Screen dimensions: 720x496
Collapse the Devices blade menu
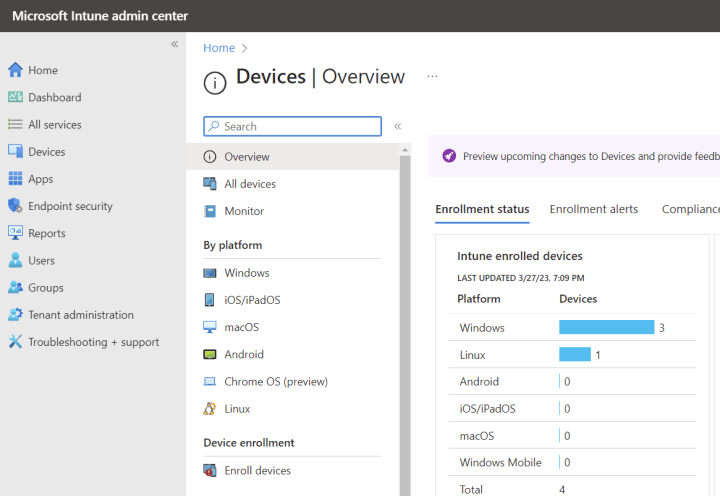pyautogui.click(x=397, y=126)
